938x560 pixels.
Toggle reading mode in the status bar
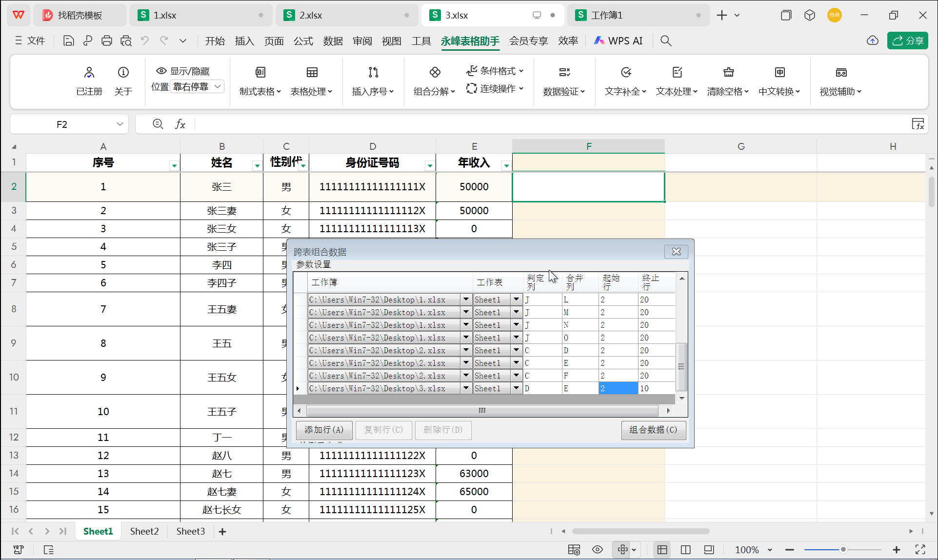pos(597,549)
